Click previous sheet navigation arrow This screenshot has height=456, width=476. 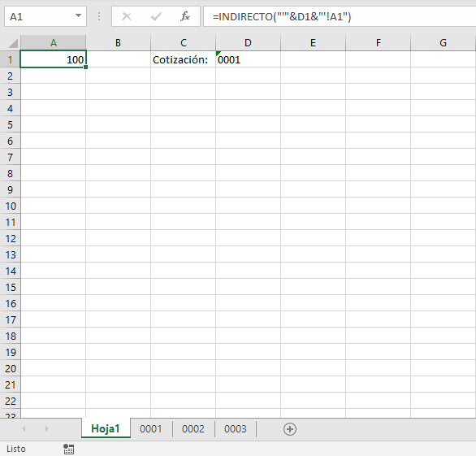pos(24,429)
